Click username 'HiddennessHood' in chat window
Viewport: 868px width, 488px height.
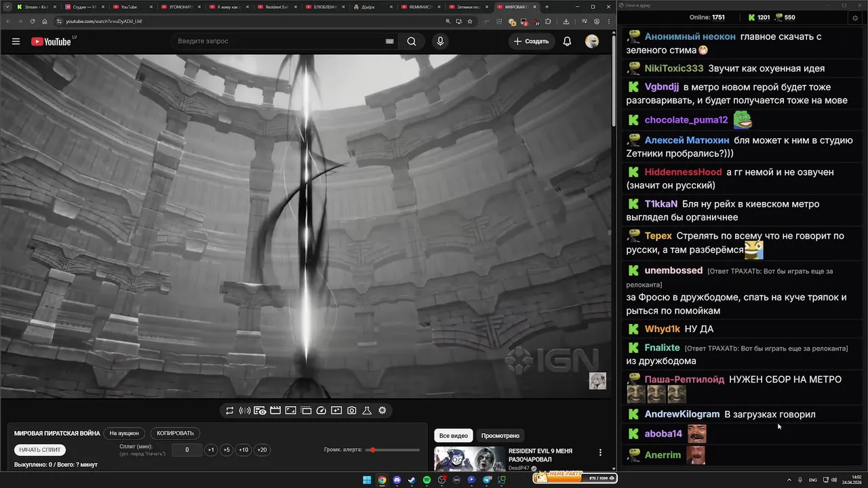pos(683,172)
